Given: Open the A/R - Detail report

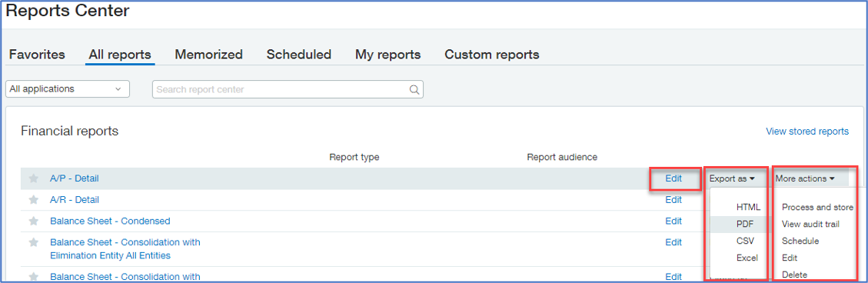Looking at the screenshot, I should click(74, 199).
